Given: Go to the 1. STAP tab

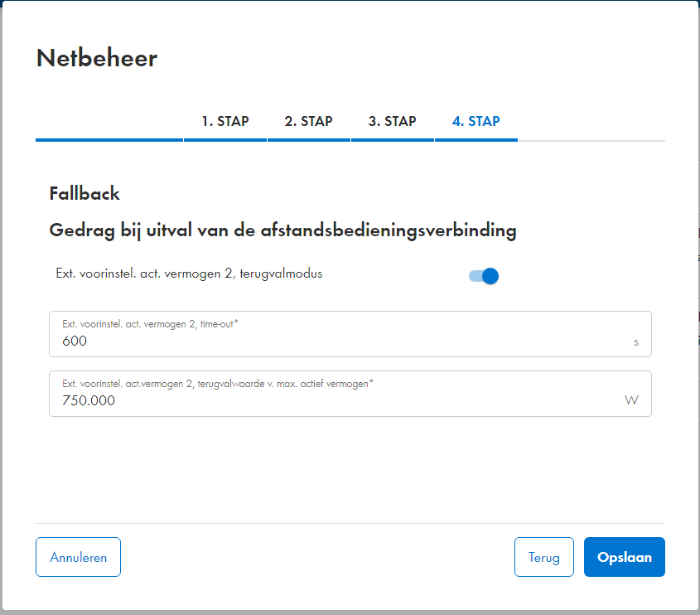Looking at the screenshot, I should click(224, 121).
